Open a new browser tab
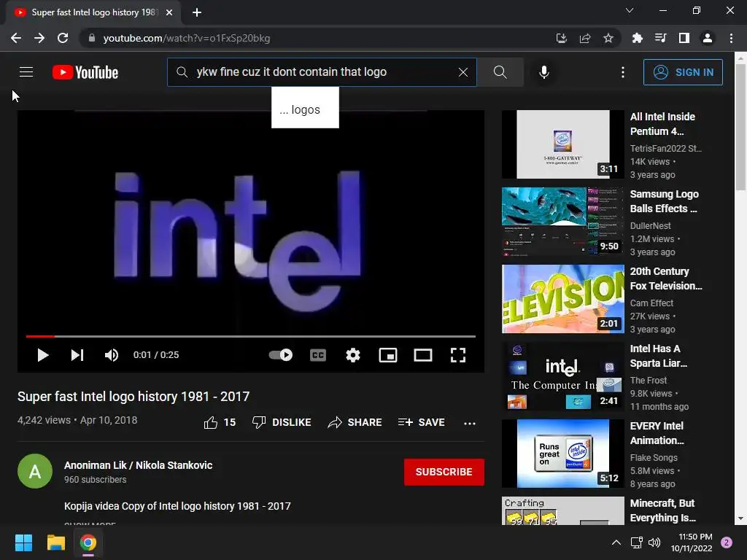The height and width of the screenshot is (560, 747). [x=197, y=12]
